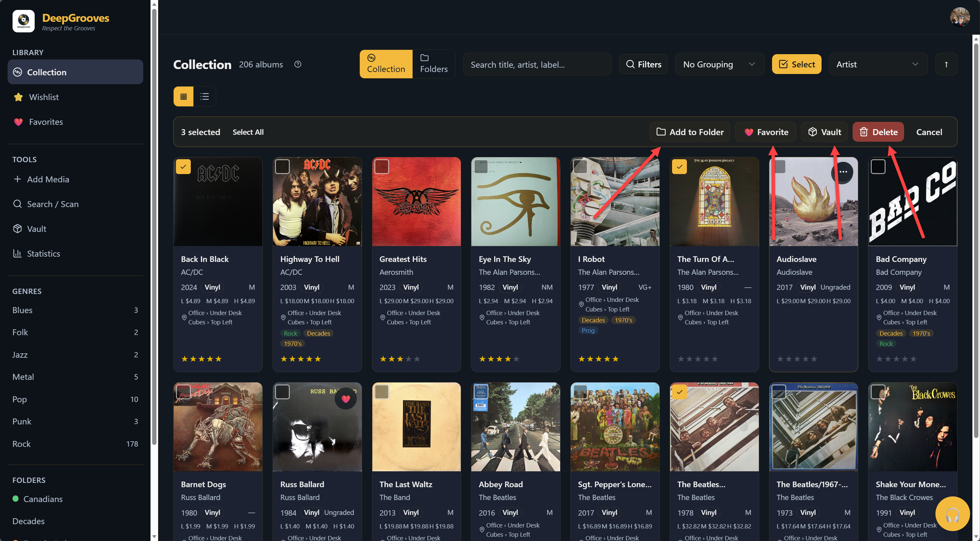Click the DeepGrooves logo icon

click(23, 21)
